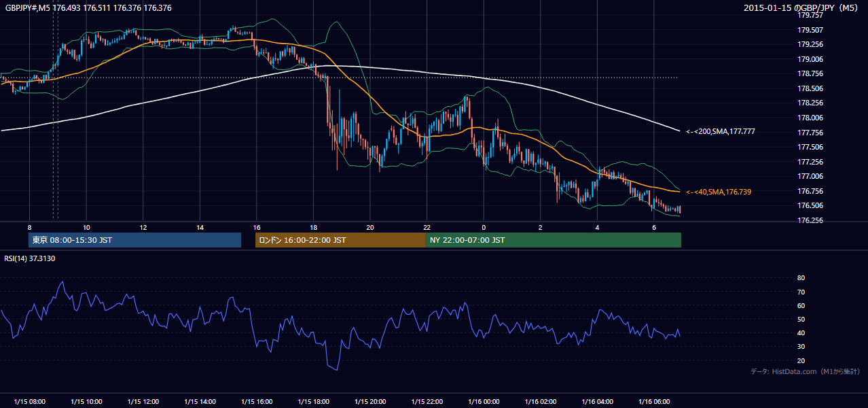
Task: Click the date label 1/15 10:00
Action: pyautogui.click(x=86, y=401)
